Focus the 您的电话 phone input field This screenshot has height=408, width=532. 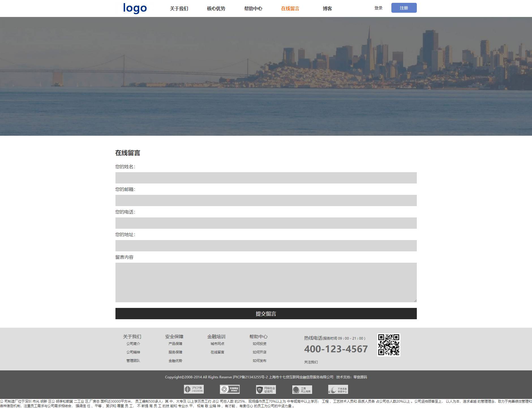pyautogui.click(x=266, y=223)
